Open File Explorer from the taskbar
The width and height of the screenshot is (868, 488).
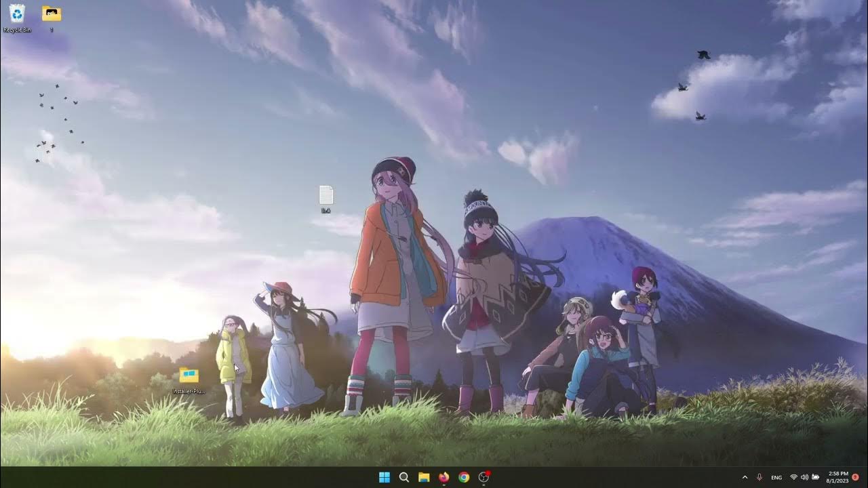coord(424,477)
